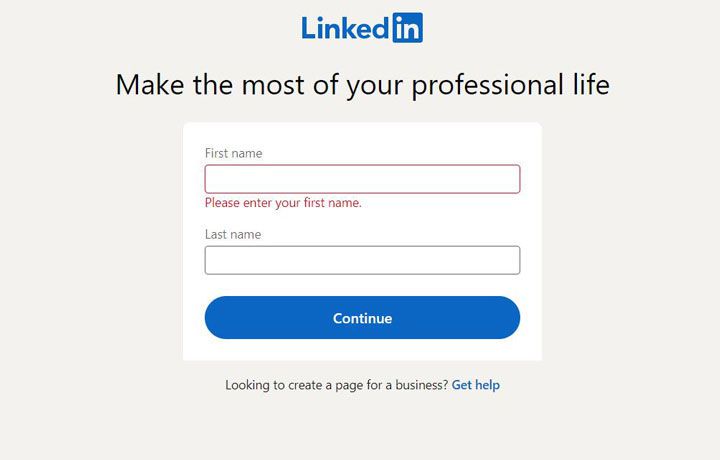The image size is (720, 460).
Task: Click the "Make the most of your professional life" heading
Action: point(362,85)
